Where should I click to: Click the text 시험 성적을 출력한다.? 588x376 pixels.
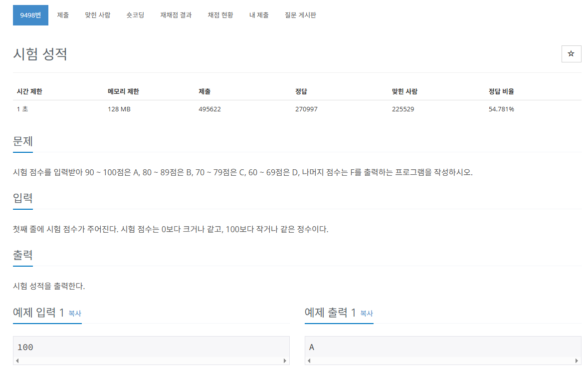[x=49, y=286]
